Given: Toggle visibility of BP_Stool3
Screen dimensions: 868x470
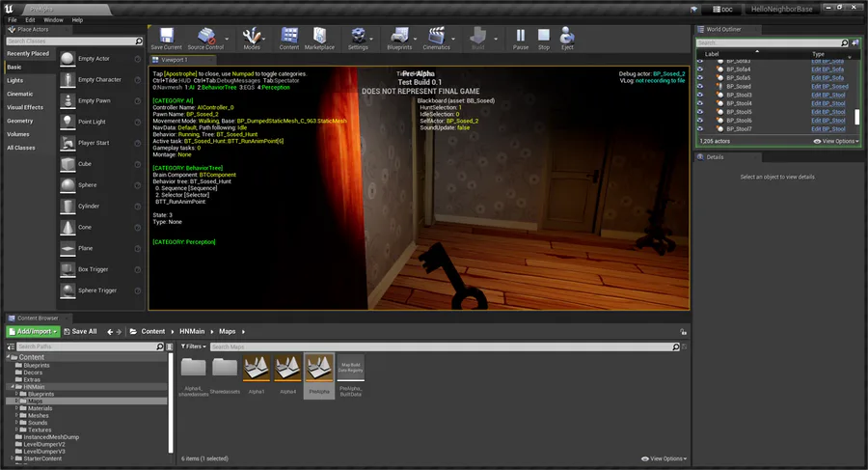Looking at the screenshot, I should point(700,95).
